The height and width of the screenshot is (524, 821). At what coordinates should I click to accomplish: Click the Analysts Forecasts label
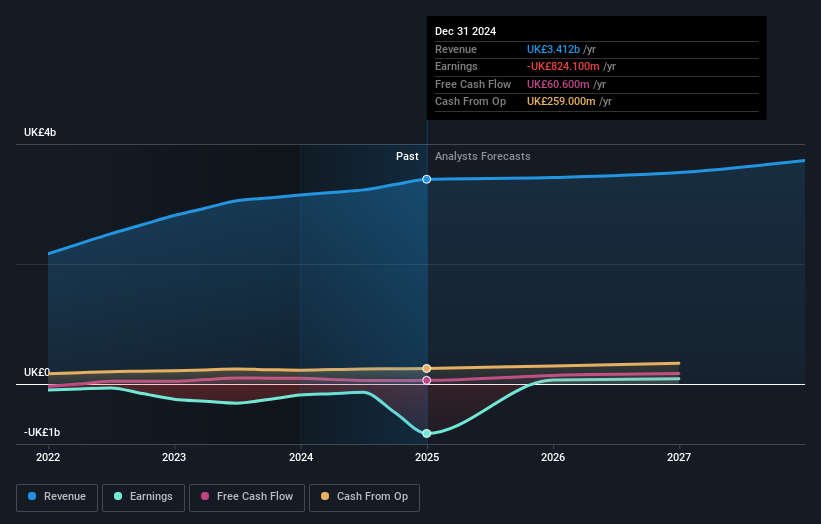coord(483,157)
